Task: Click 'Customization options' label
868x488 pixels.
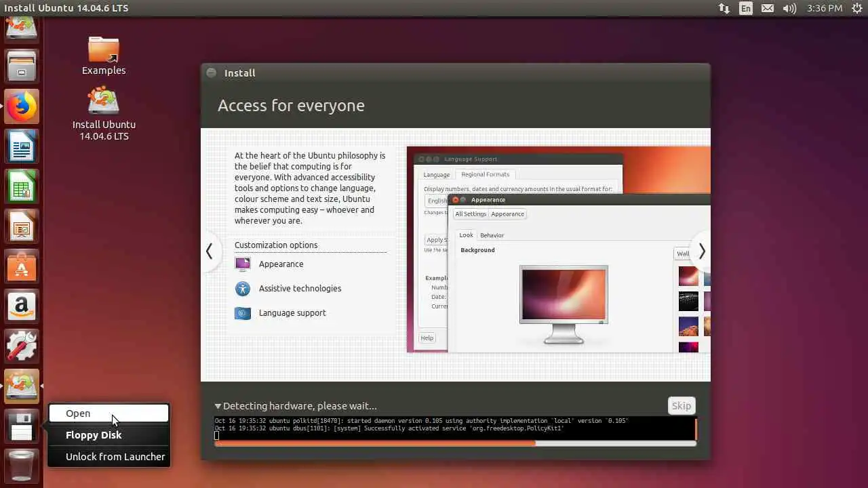Action: pos(276,245)
